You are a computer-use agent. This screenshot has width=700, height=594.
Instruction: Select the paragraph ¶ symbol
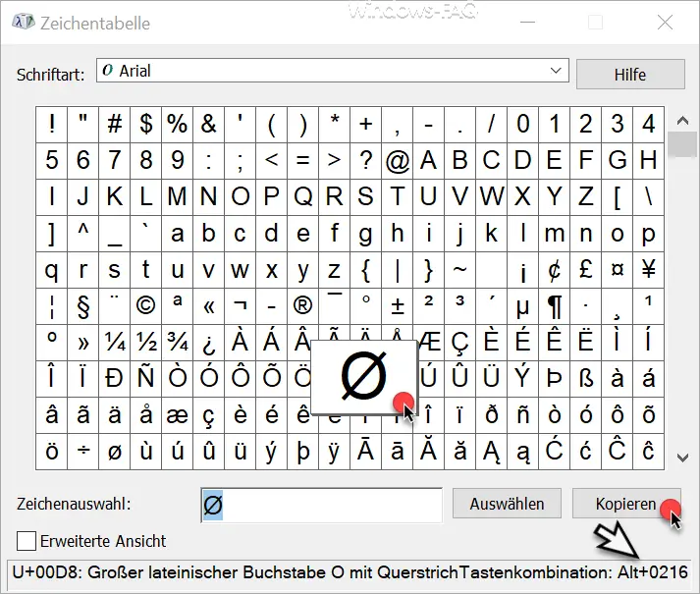click(555, 306)
